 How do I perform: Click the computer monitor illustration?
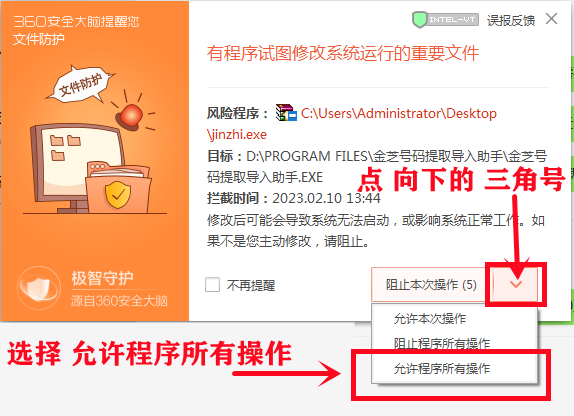tap(79, 167)
